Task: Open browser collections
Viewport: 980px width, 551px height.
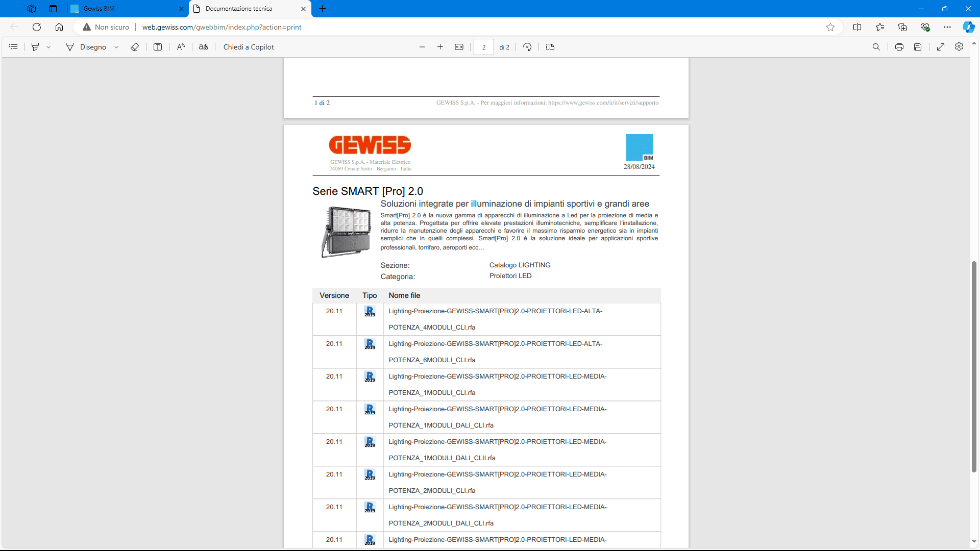Action: pos(902,27)
